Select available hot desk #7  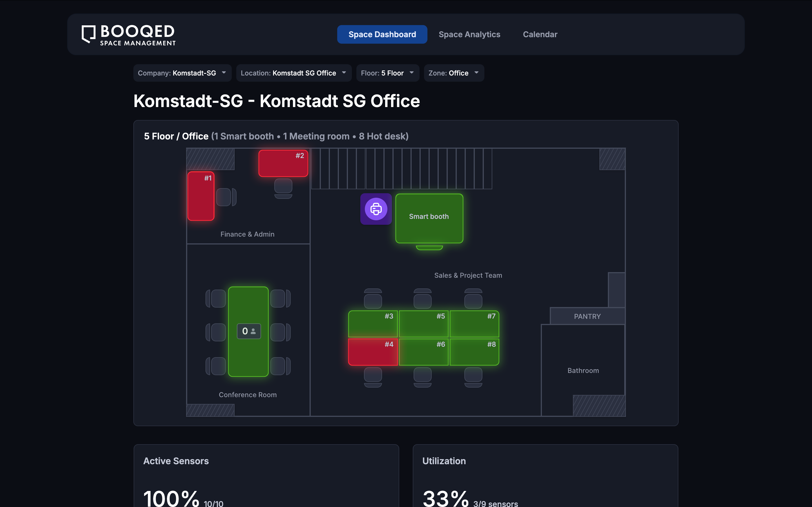pyautogui.click(x=474, y=323)
